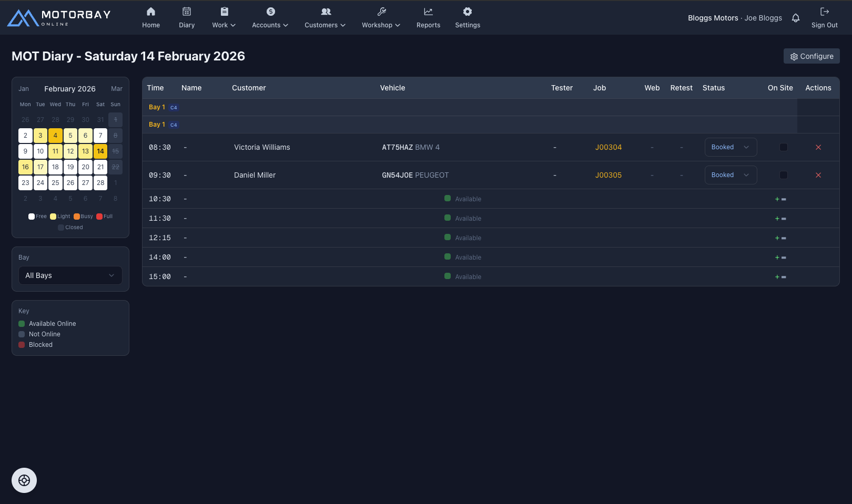Click the green plus to add a 10:30 booking
This screenshot has height=504, width=852.
coord(777,199)
